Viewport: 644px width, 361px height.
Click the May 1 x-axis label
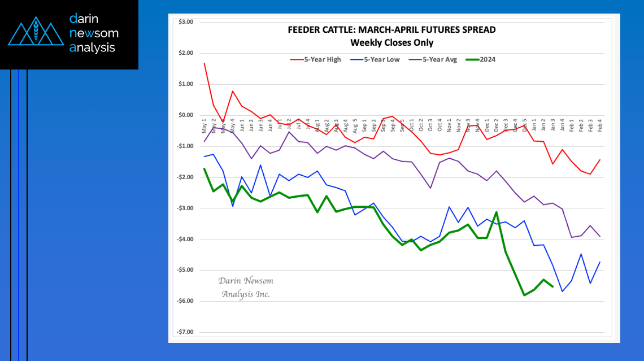point(204,125)
